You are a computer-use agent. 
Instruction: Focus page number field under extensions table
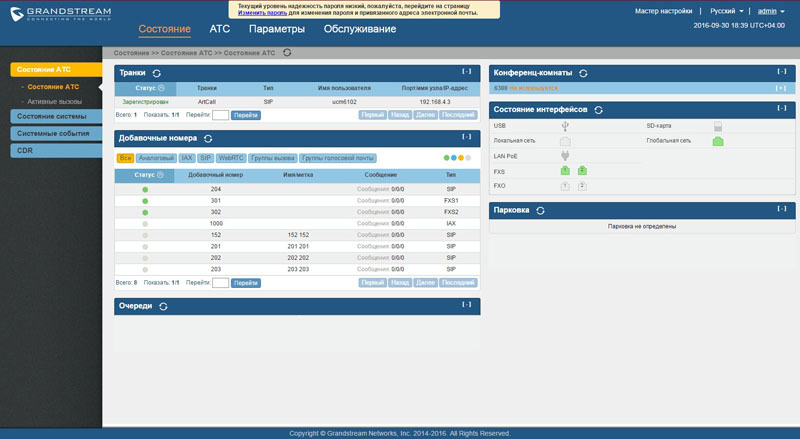(x=220, y=283)
